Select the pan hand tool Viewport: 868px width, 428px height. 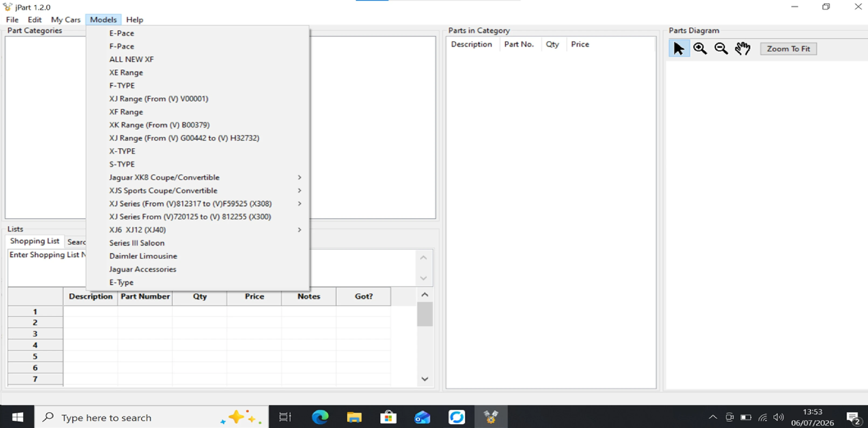click(742, 48)
